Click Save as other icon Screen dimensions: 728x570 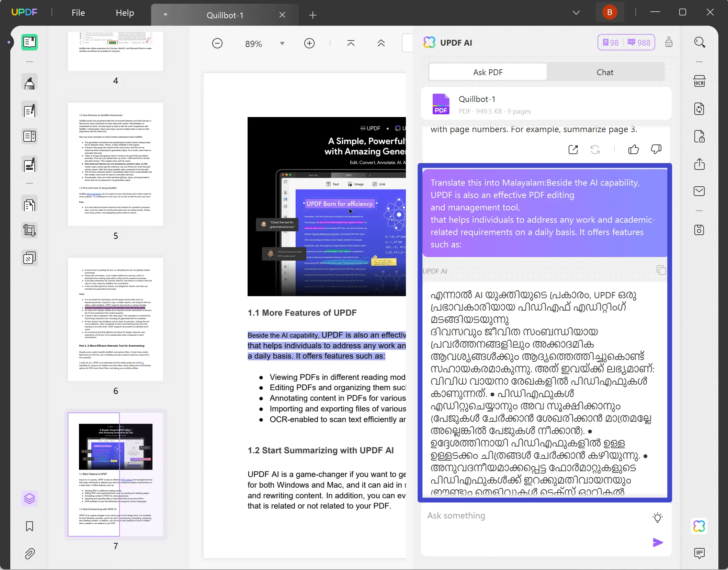point(699,230)
